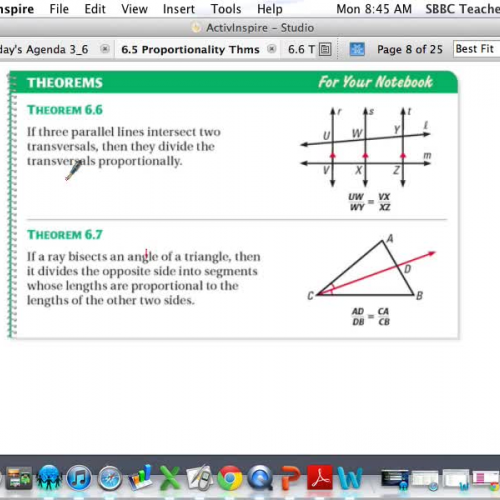
Task: Restore the minimized Word document window in Dock
Action: [456, 479]
